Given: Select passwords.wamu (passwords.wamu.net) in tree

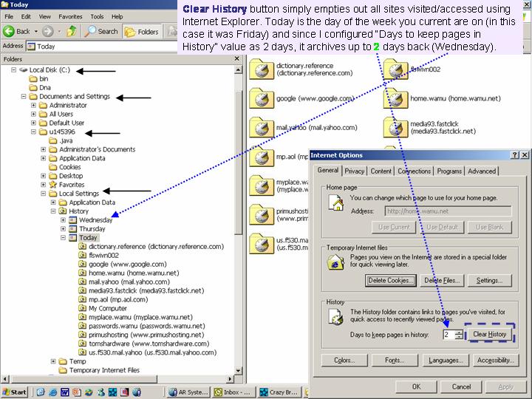Looking at the screenshot, I should [142, 326].
